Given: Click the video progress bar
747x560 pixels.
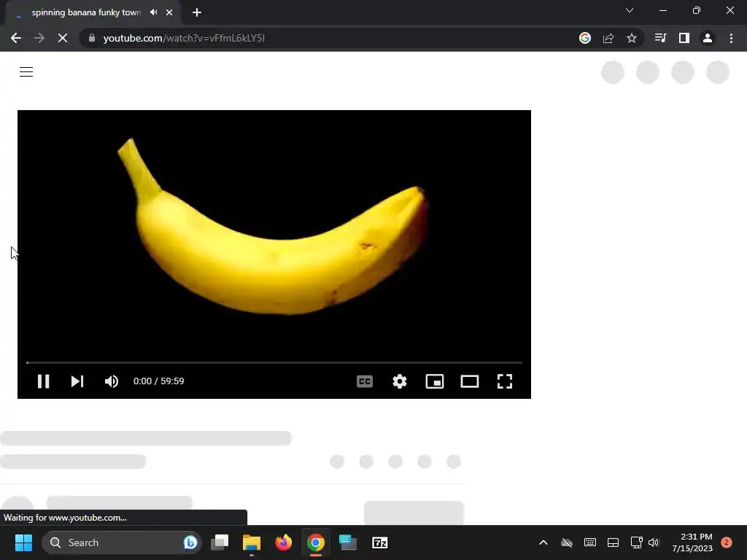Looking at the screenshot, I should click(x=274, y=363).
